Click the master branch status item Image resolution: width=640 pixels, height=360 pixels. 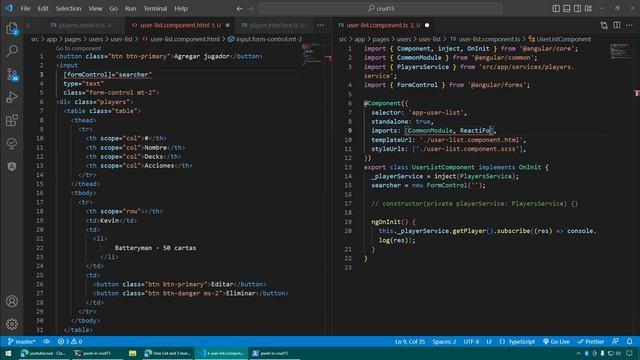tap(21, 342)
